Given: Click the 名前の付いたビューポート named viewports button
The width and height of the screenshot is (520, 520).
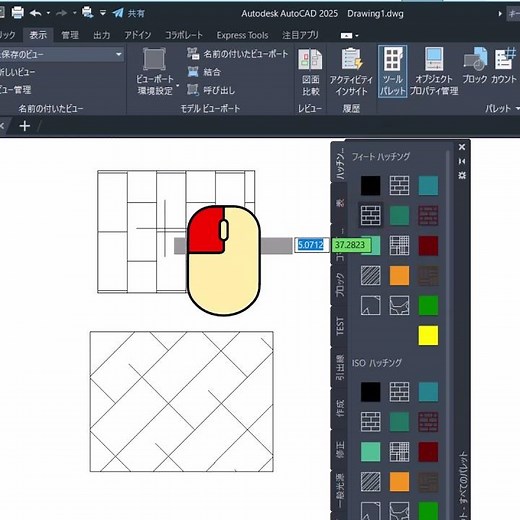Looking at the screenshot, I should (237, 54).
